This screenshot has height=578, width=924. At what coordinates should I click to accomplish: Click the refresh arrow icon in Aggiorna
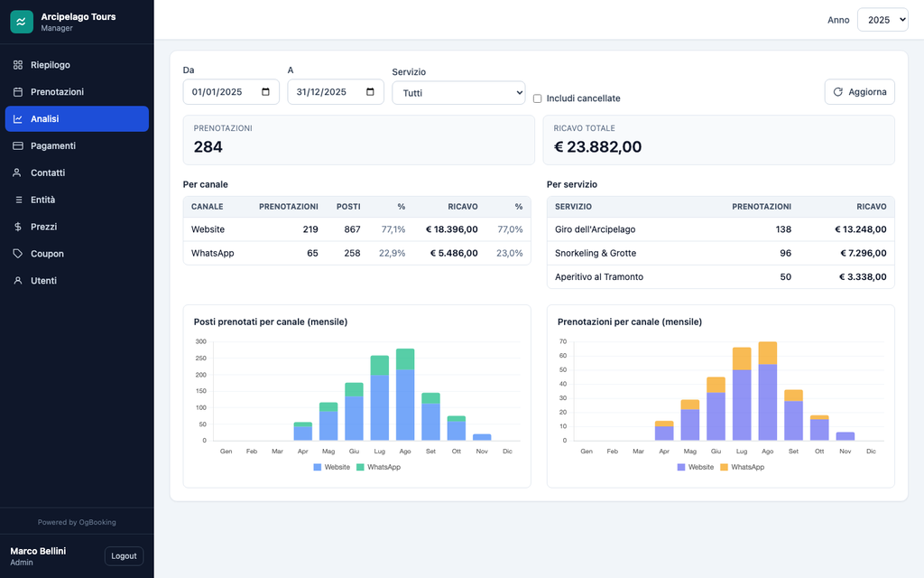pyautogui.click(x=838, y=92)
